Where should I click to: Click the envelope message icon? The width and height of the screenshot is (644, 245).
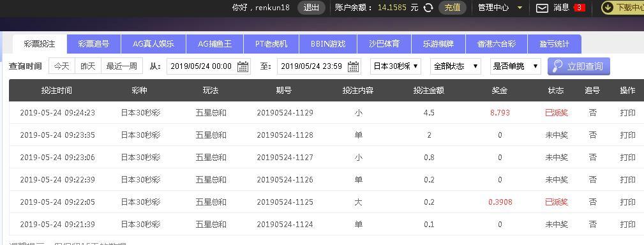point(542,8)
